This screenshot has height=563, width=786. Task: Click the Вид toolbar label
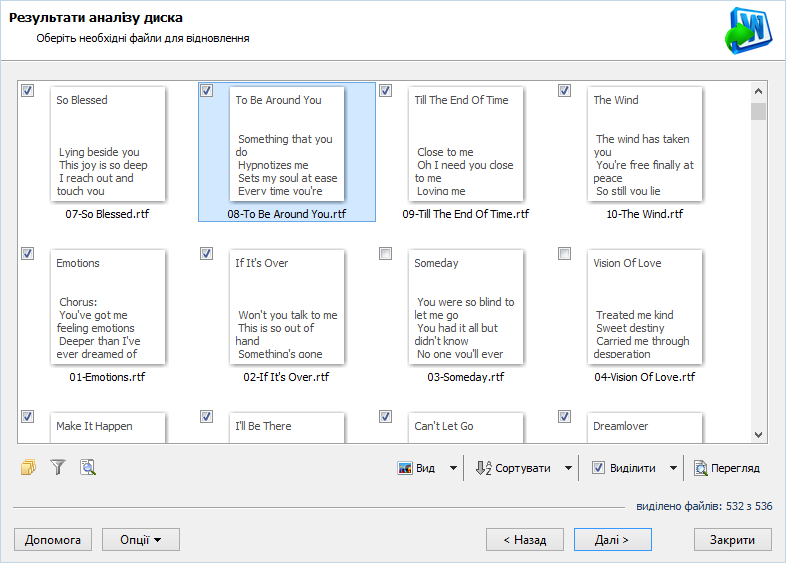point(425,468)
